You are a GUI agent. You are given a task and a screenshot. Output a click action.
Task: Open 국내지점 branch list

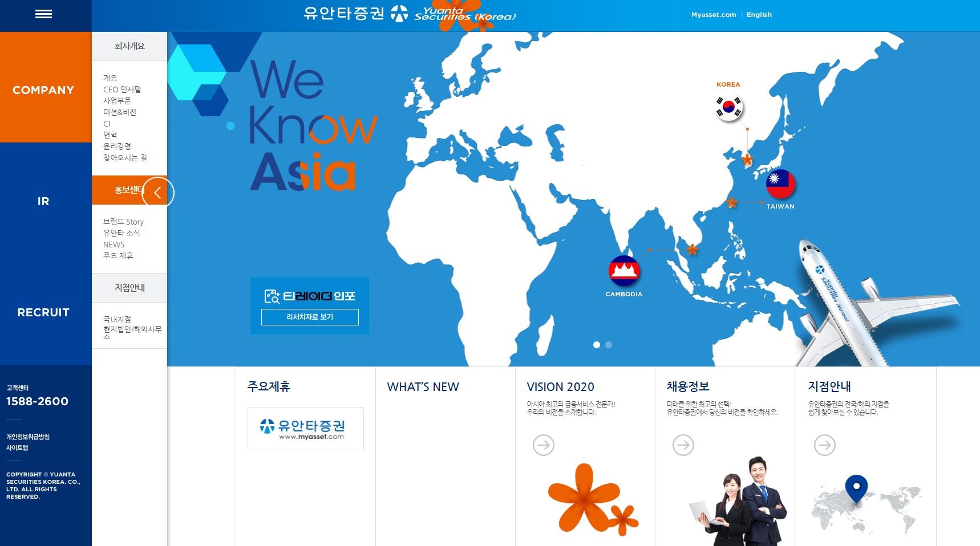[117, 320]
